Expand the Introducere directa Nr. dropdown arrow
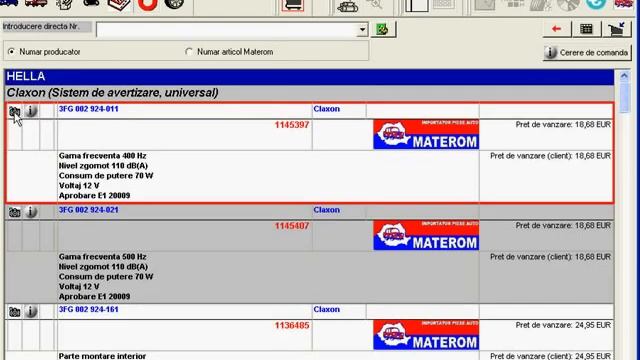Viewport: 640px width, 360px height. (x=362, y=30)
